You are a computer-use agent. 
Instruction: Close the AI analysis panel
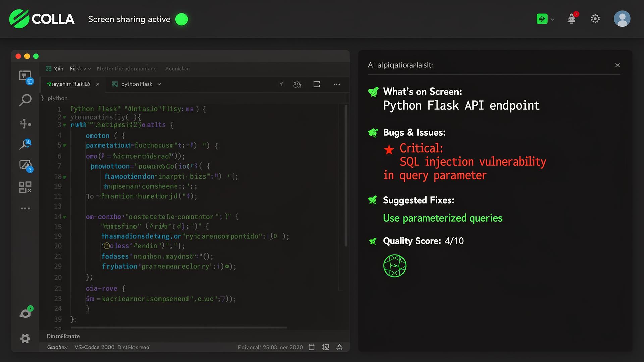(617, 65)
